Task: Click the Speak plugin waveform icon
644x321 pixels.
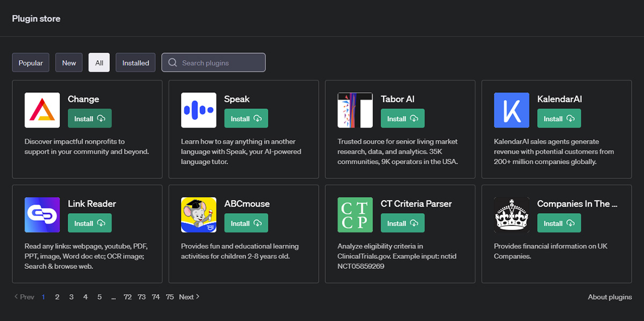Action: point(199,110)
